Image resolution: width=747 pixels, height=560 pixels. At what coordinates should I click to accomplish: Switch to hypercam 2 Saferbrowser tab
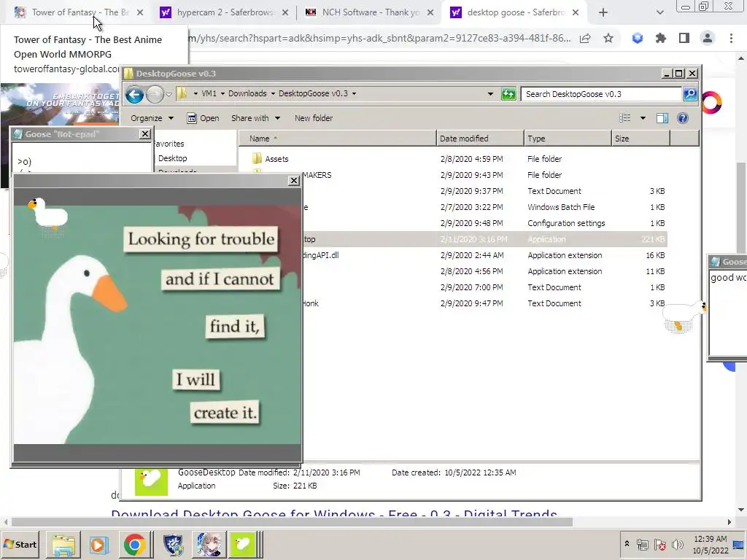click(225, 12)
